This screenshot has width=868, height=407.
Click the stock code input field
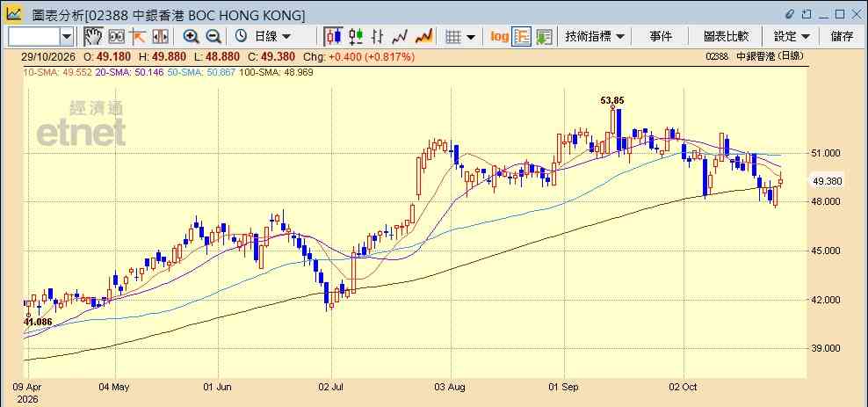(x=34, y=37)
